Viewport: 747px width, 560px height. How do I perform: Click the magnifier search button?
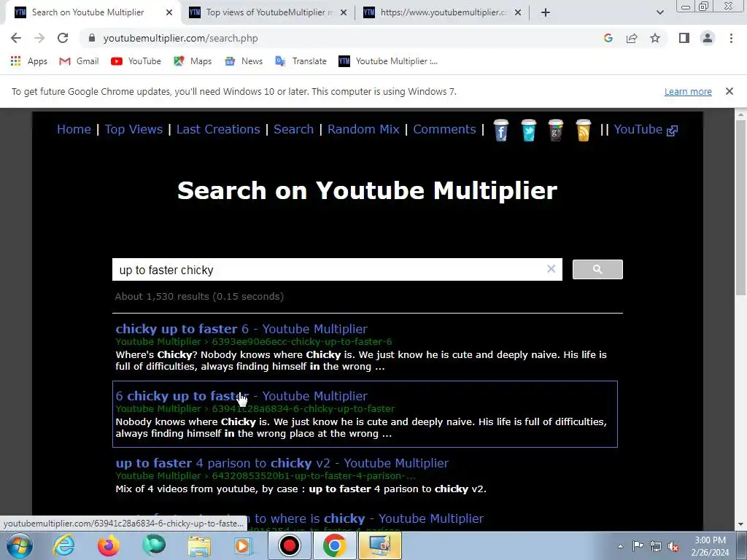click(x=597, y=270)
